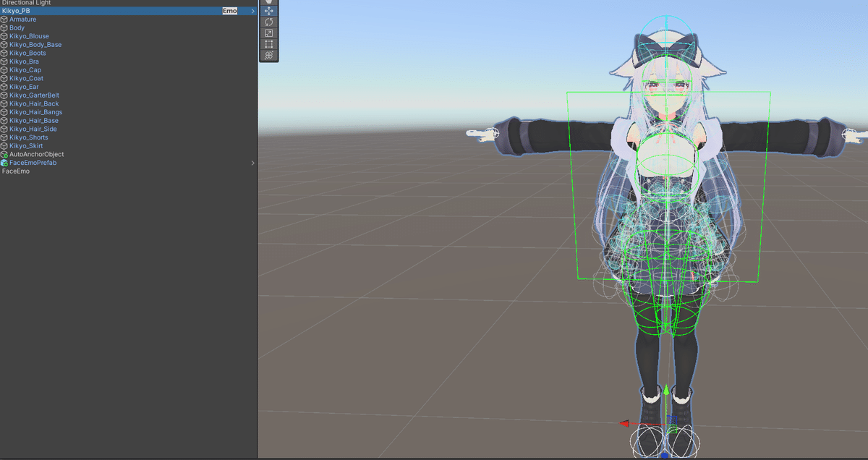Screen dimensions: 868x460
Task: Click the cube icon beside Kikyo_Bra
Action: (x=4, y=61)
